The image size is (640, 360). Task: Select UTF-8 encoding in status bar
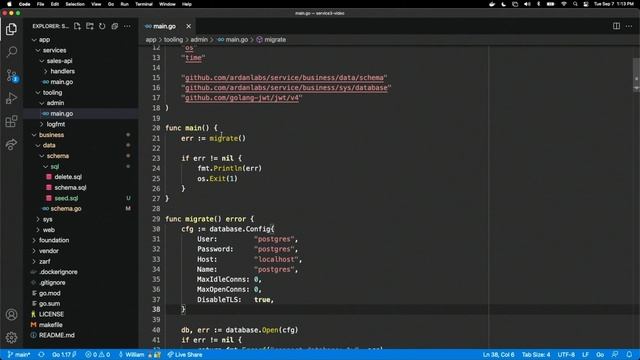566,355
